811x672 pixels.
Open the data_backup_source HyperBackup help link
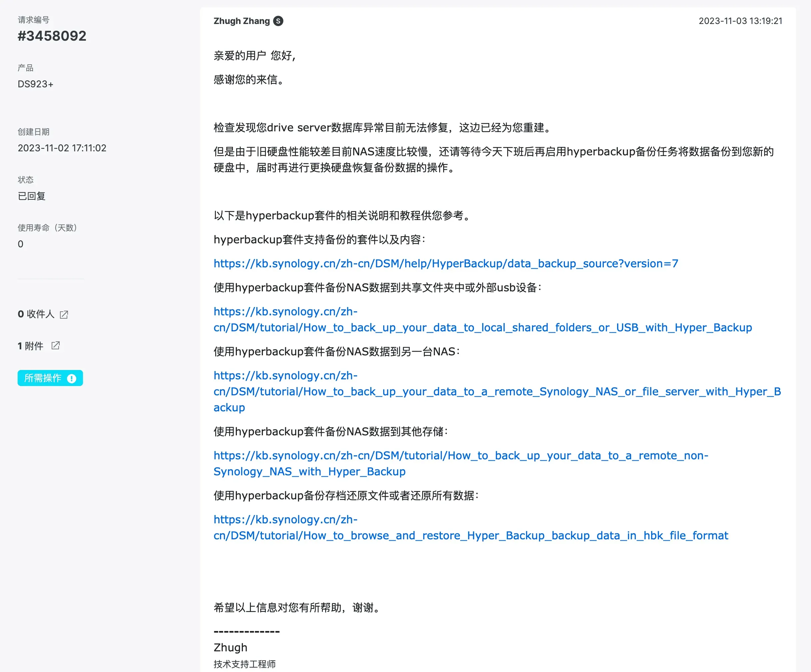pyautogui.click(x=446, y=264)
